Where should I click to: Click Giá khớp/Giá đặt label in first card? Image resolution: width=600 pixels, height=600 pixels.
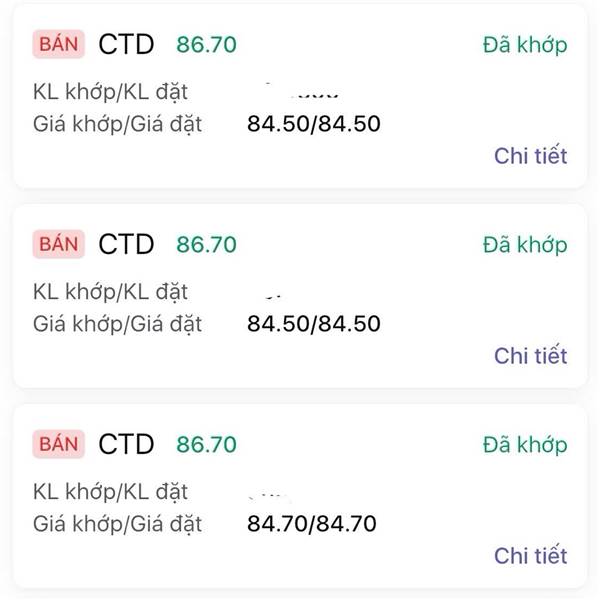[117, 124]
